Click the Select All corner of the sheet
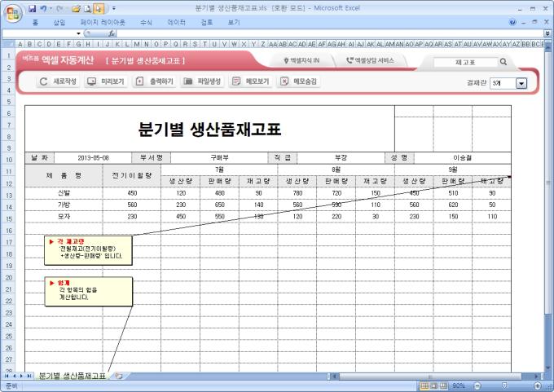This screenshot has width=554, height=392. [x=8, y=44]
